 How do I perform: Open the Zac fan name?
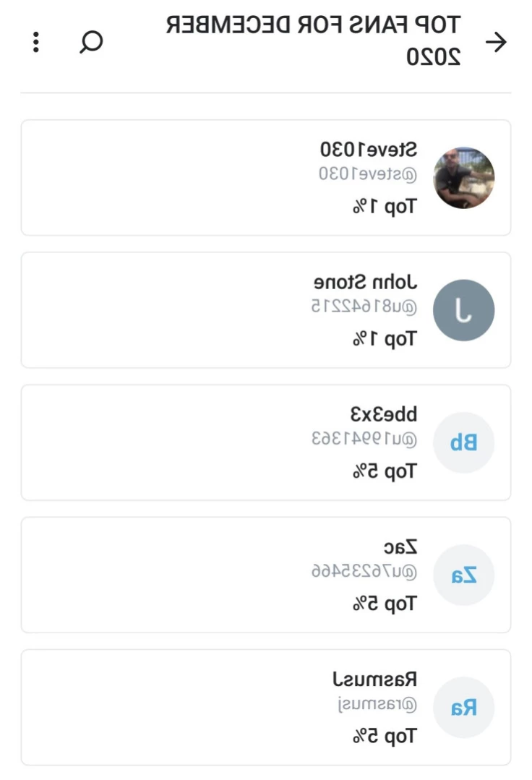(400, 547)
